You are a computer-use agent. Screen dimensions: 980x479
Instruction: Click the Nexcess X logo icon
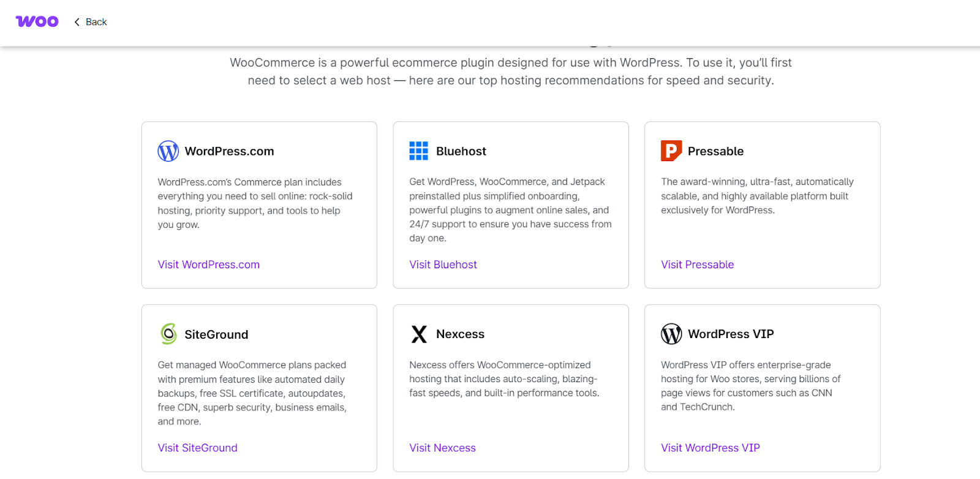click(419, 334)
